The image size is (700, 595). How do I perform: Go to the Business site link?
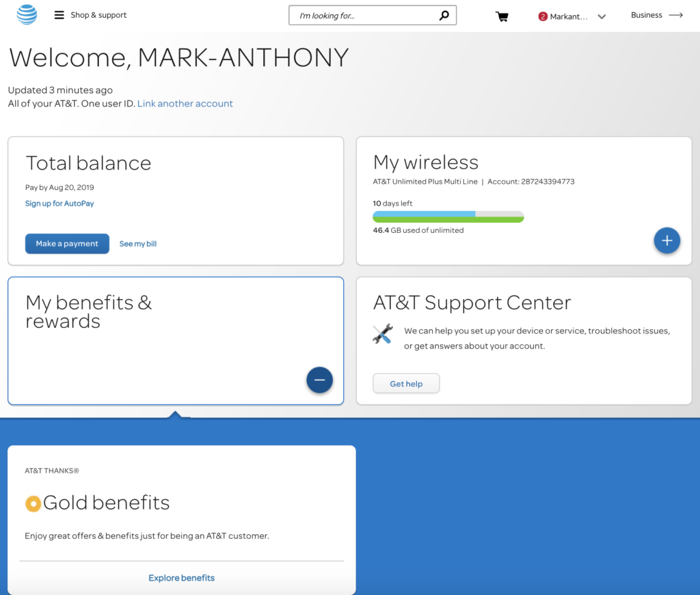pos(647,15)
